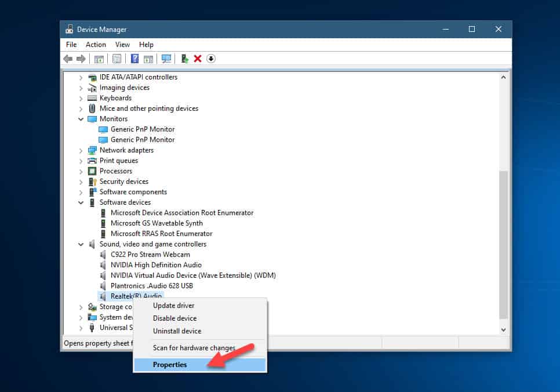Collapse the Software devices node
This screenshot has height=392, width=560.
(x=81, y=202)
